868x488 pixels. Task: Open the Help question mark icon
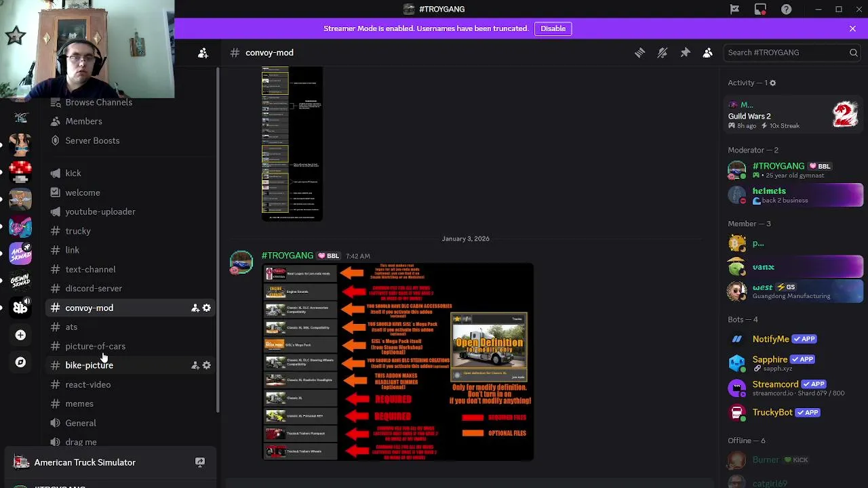click(x=786, y=9)
